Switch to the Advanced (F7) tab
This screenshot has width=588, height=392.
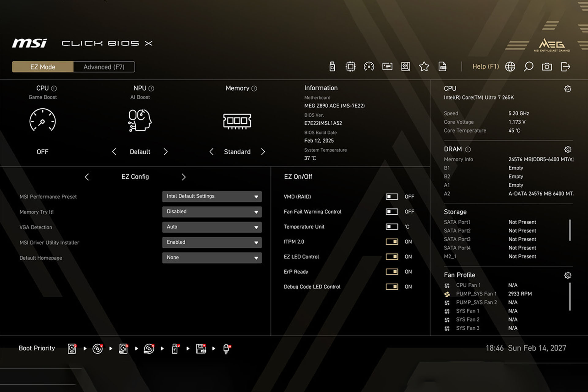[x=104, y=67]
